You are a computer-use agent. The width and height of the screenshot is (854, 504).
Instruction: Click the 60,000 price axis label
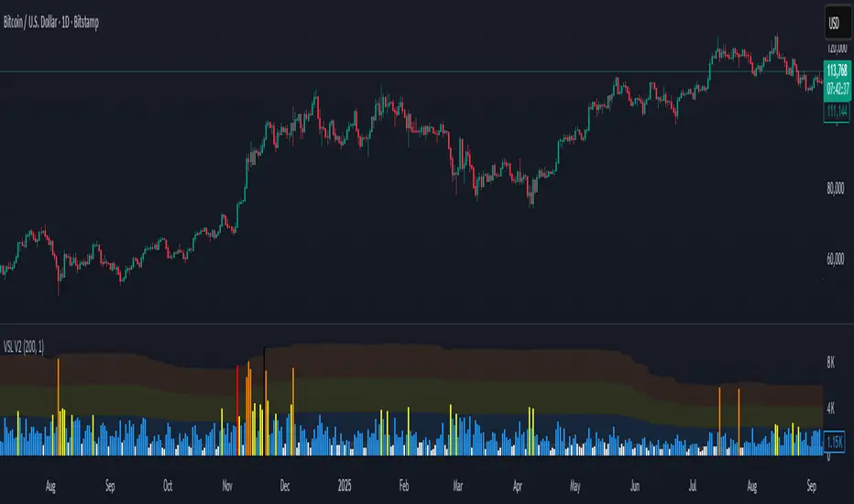[x=835, y=259]
